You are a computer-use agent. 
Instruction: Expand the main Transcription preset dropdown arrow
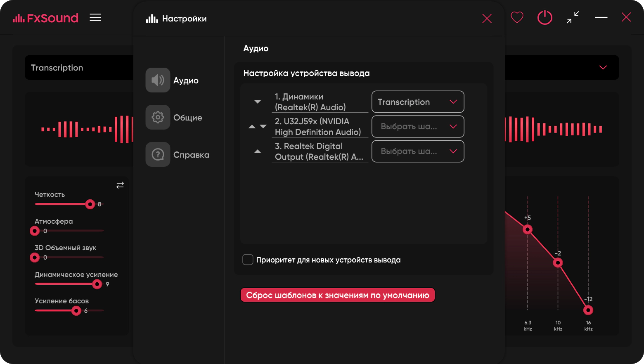(603, 67)
